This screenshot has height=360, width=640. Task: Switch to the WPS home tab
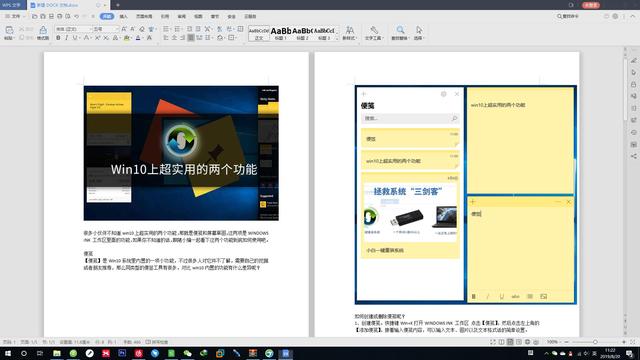click(12, 5)
